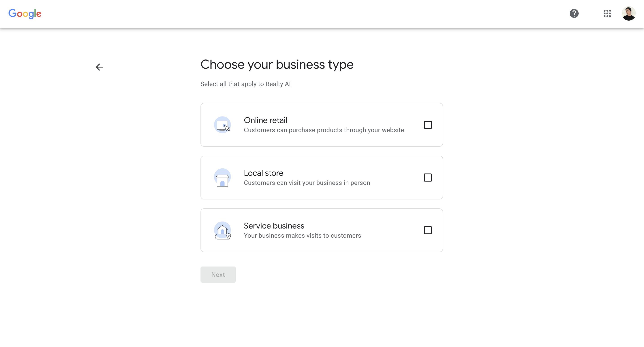This screenshot has height=347, width=644.
Task: Click the Online retail computer icon
Action: tap(222, 125)
